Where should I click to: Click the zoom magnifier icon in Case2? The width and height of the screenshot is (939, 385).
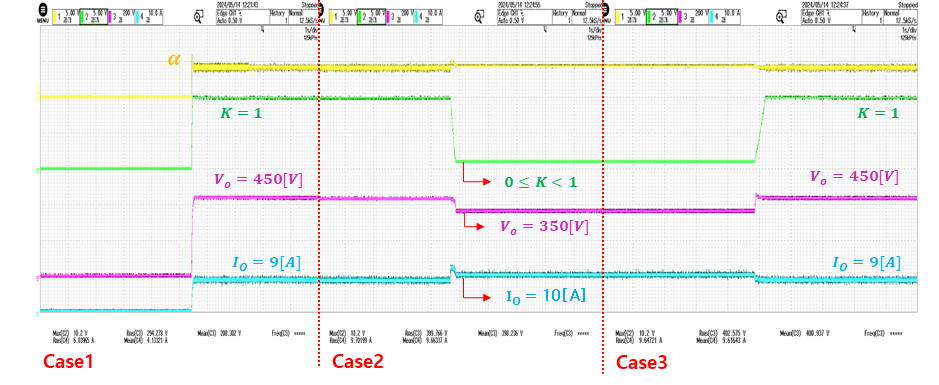479,17
